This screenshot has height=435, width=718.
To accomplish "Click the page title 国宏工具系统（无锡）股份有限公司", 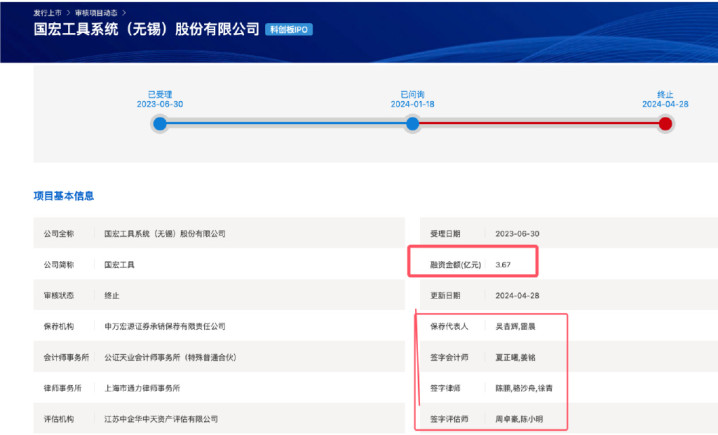I will [147, 29].
